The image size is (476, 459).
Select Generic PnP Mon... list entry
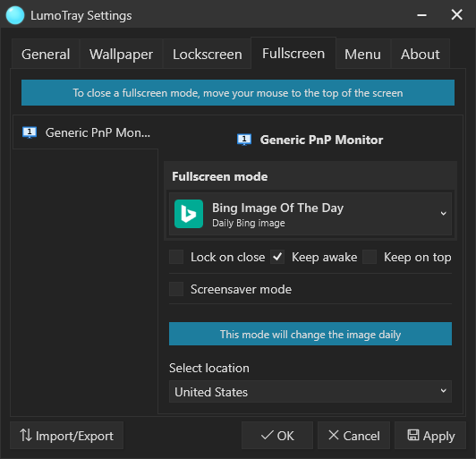click(86, 132)
